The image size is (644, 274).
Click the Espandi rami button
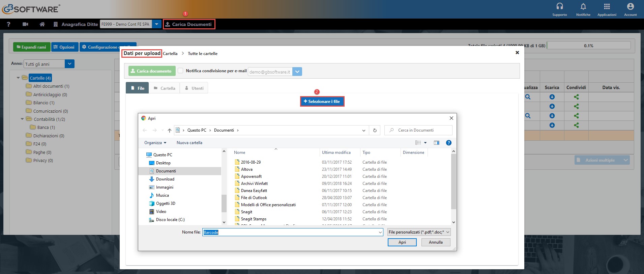coord(32,47)
